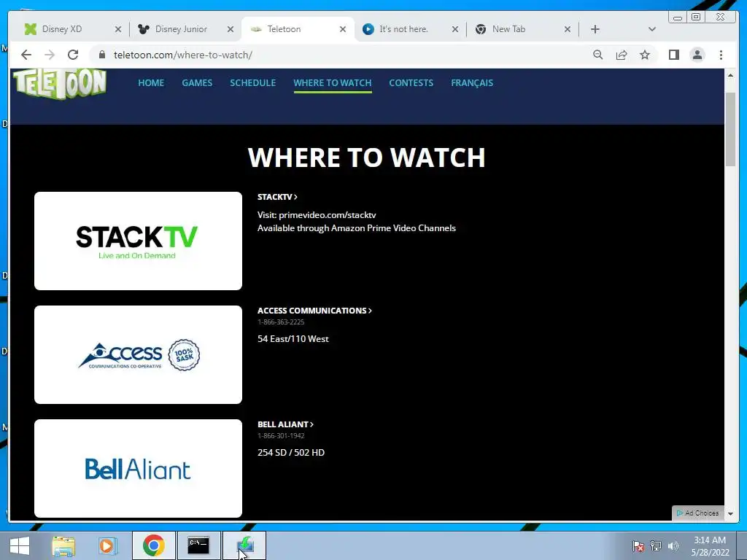
Task: Click the page scrollbar thumb
Action: 730,130
